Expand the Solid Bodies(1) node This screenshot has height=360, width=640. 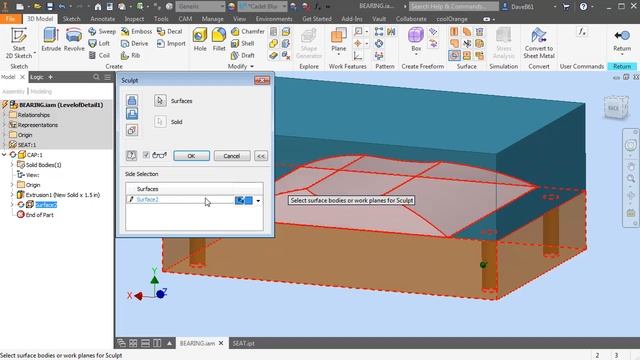pos(12,165)
